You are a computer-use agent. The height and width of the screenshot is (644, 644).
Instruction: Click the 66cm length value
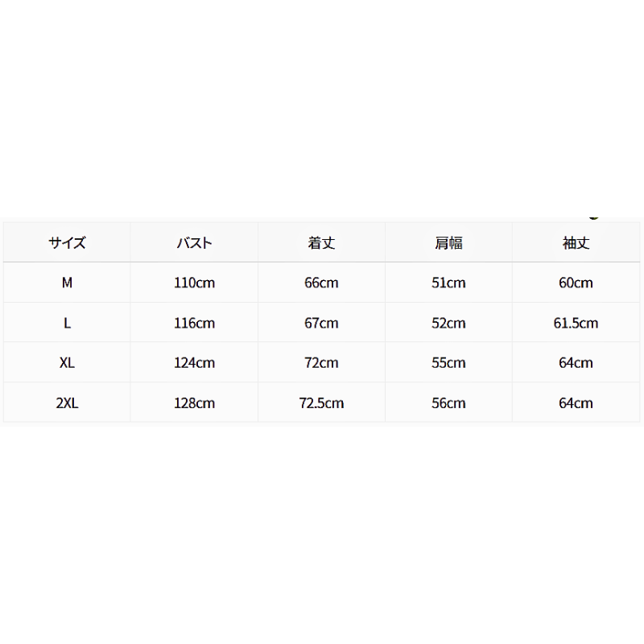[321, 283]
